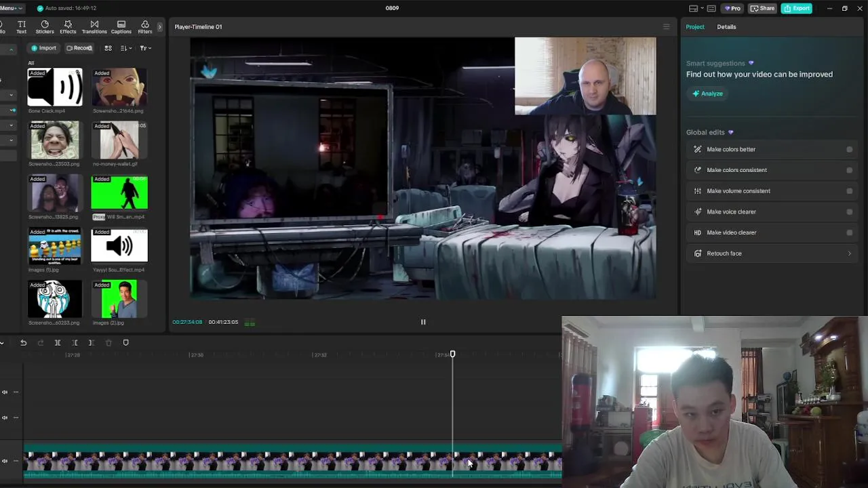Viewport: 868px width, 488px height.
Task: Click the Share button
Action: pos(763,8)
